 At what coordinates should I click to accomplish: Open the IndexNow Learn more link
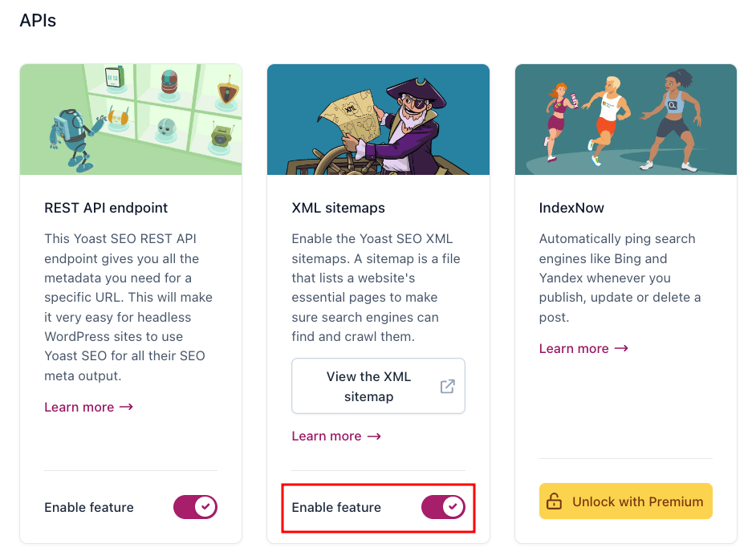coord(575,348)
